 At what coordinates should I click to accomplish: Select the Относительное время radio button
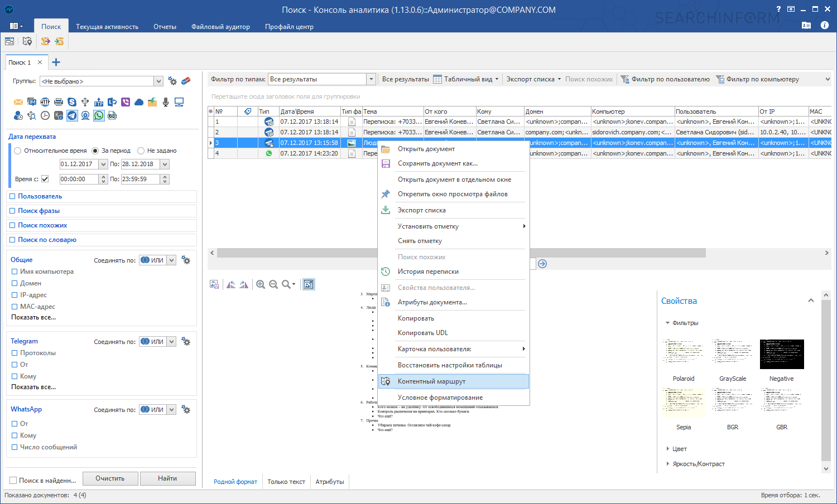[x=18, y=151]
